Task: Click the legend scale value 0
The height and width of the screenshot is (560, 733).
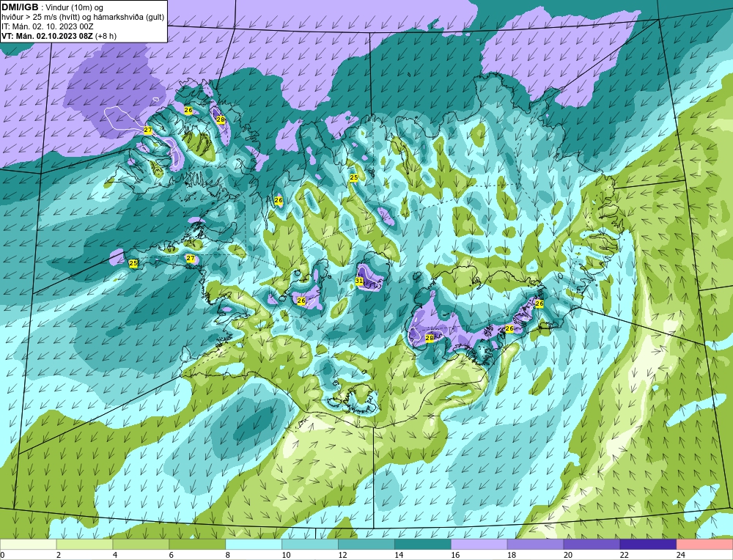Action: [3, 555]
